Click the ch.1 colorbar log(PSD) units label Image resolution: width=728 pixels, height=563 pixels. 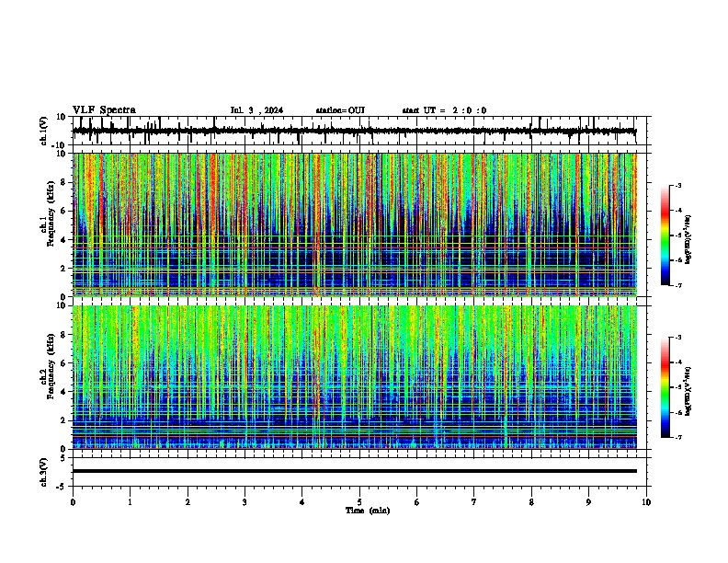click(688, 240)
